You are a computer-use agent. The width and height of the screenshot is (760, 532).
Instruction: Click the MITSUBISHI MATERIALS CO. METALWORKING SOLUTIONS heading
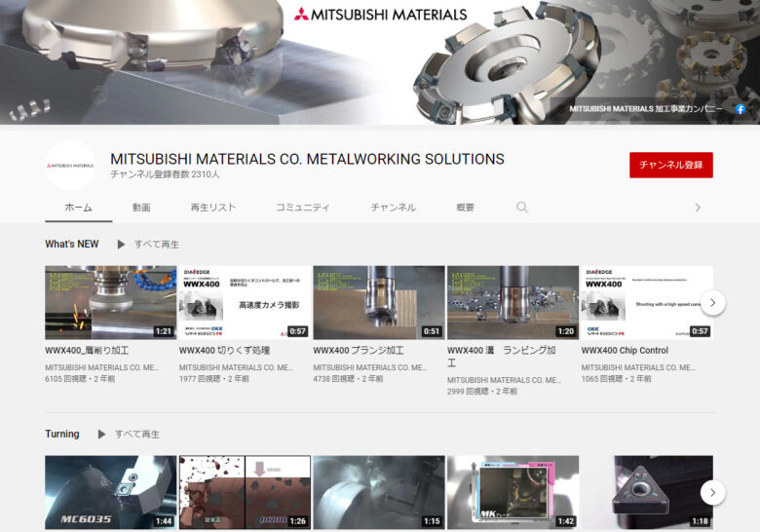pos(307,159)
